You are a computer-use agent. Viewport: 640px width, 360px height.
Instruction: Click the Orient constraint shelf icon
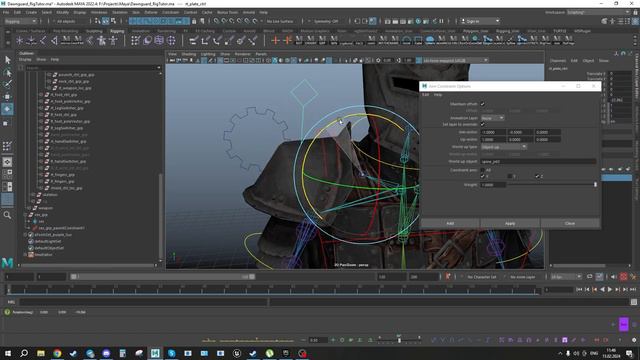point(217,40)
